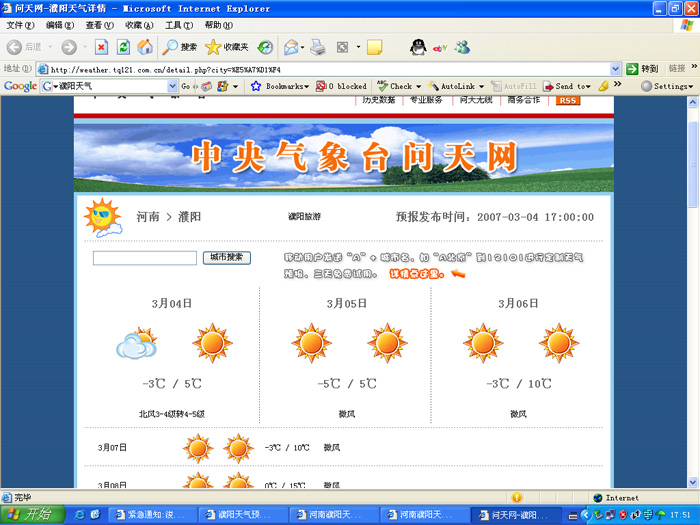Click the vertical scrollbar down arrow

pos(693,482)
